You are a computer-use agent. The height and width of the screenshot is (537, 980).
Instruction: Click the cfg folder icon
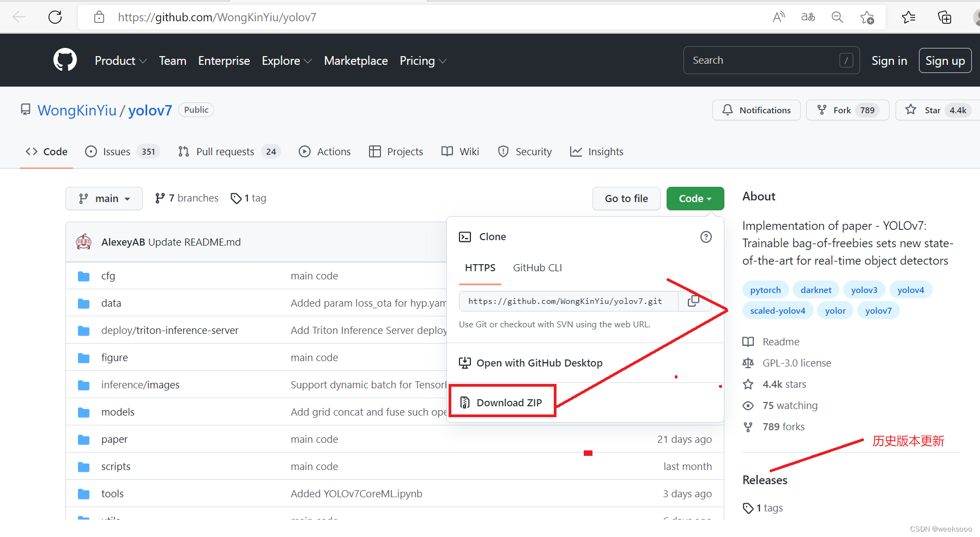(83, 276)
